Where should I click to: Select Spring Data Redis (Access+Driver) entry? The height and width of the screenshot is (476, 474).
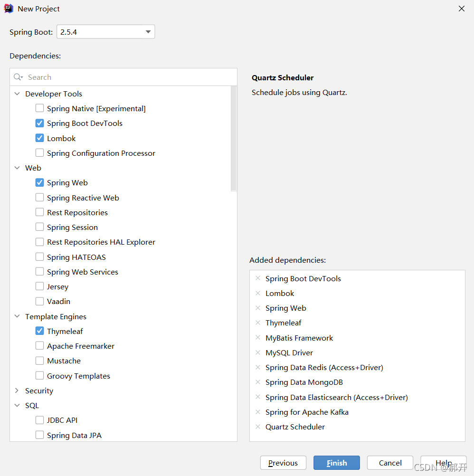(324, 367)
